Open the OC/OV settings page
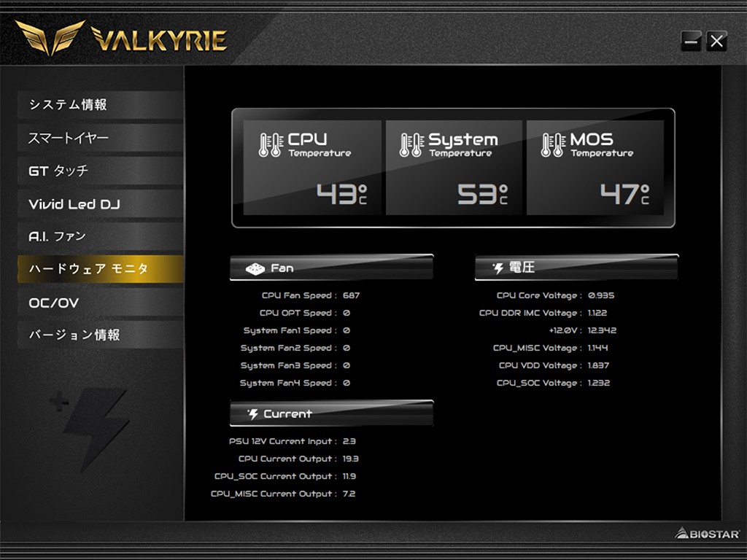747x560 pixels. (x=101, y=303)
